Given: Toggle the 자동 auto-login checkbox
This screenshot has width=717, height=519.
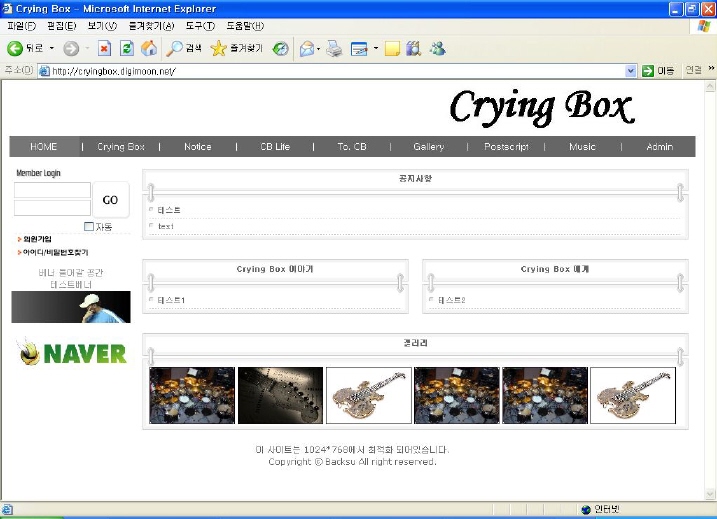Looking at the screenshot, I should coord(89,226).
